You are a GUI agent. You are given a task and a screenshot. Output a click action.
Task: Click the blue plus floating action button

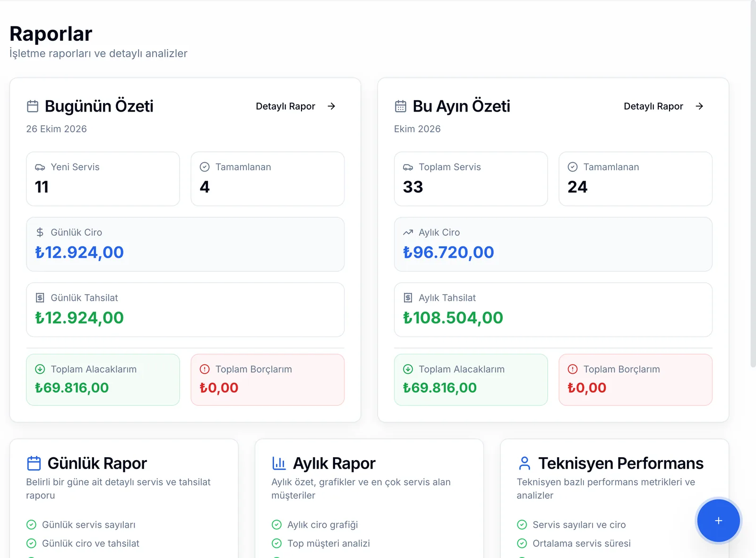pyautogui.click(x=718, y=521)
